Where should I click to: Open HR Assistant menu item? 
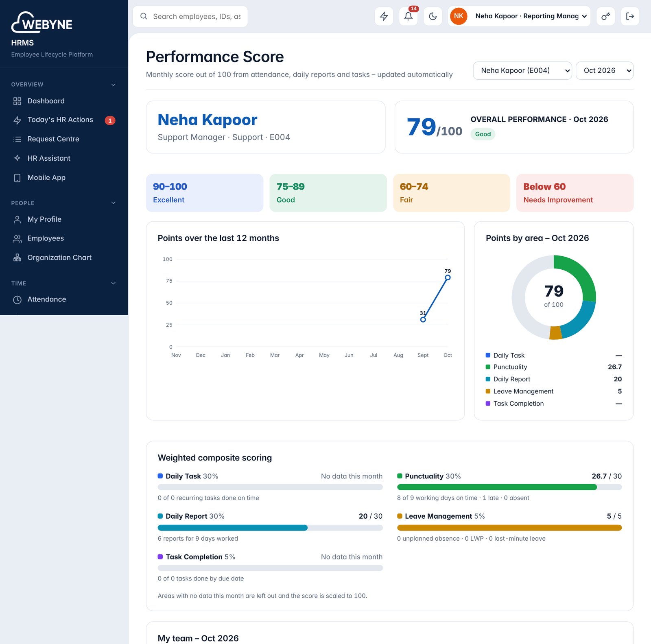click(x=64, y=158)
